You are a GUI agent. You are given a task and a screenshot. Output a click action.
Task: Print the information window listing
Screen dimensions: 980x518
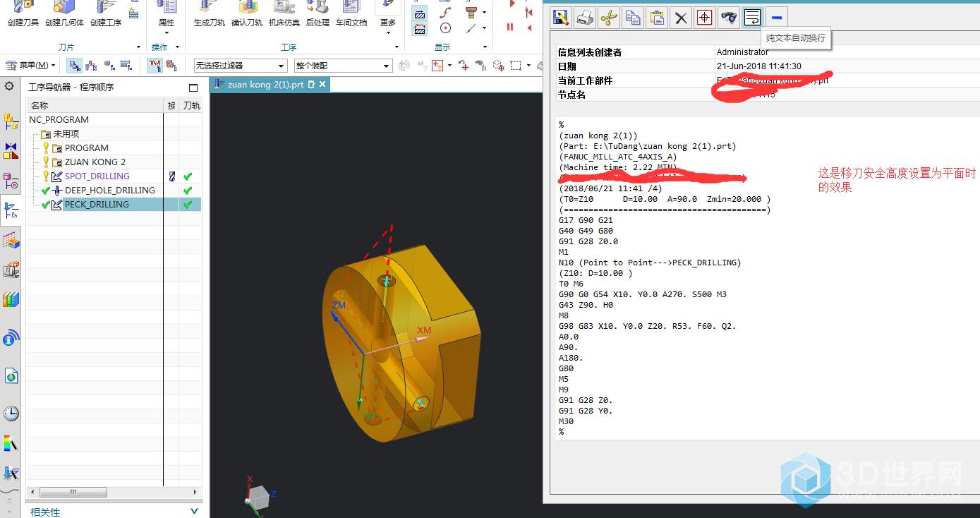[585, 18]
